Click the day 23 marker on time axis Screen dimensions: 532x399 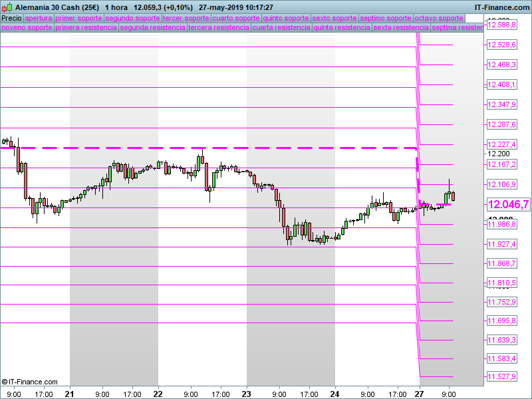[247, 394]
